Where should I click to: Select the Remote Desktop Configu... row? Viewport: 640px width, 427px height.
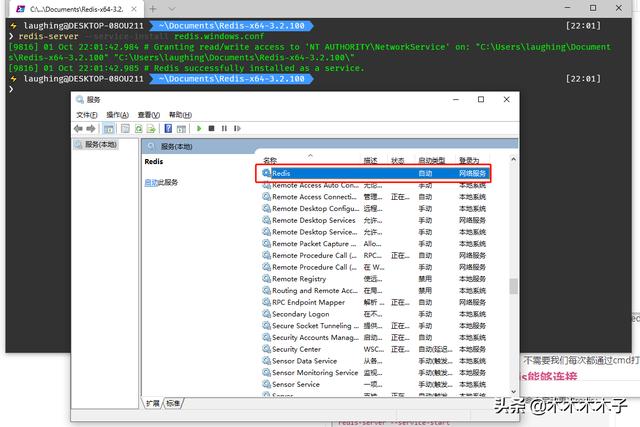point(373,209)
